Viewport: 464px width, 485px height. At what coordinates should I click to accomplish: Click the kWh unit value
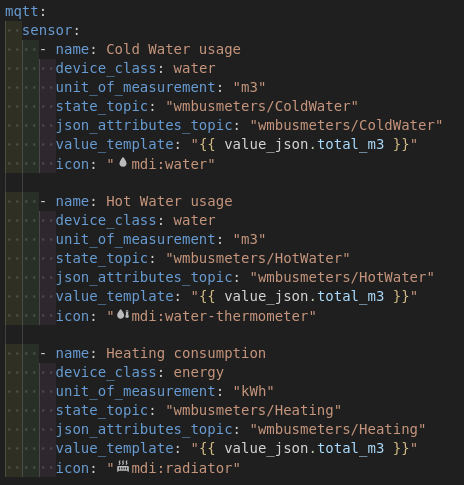pyautogui.click(x=253, y=391)
